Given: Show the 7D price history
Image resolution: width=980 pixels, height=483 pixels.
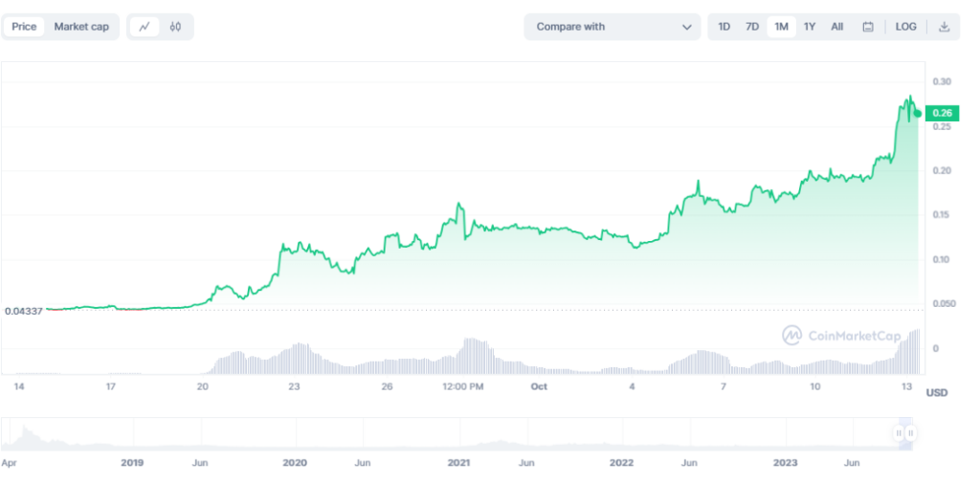Looking at the screenshot, I should click(752, 27).
